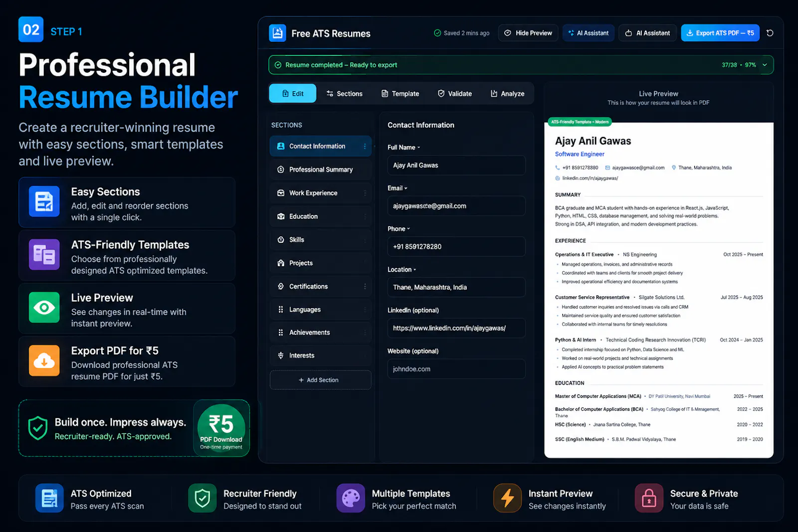Open the outlined AI Assistant button

[647, 33]
